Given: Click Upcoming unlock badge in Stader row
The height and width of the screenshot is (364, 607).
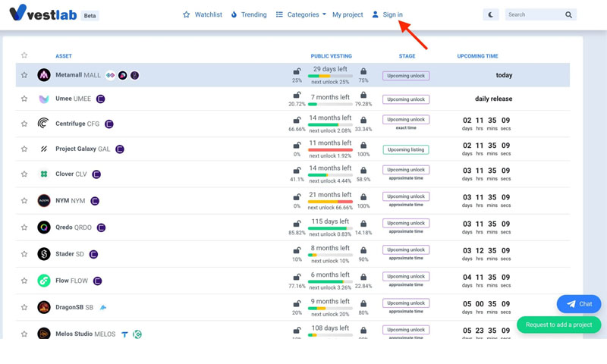Looking at the screenshot, I should click(x=406, y=250).
